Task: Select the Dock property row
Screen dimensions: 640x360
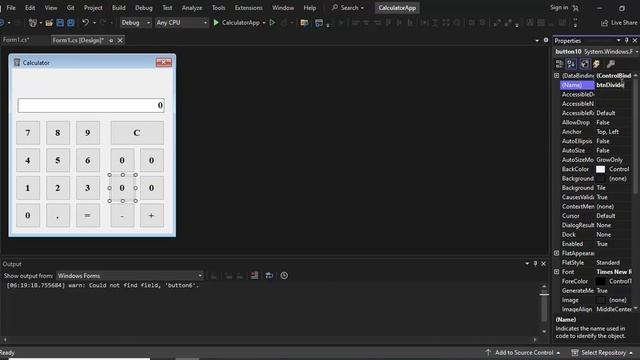Action: [x=596, y=235]
